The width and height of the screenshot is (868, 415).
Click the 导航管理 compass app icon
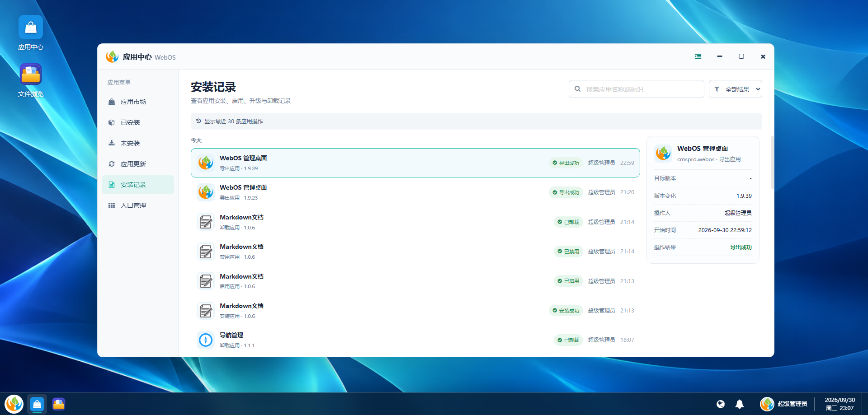(206, 340)
